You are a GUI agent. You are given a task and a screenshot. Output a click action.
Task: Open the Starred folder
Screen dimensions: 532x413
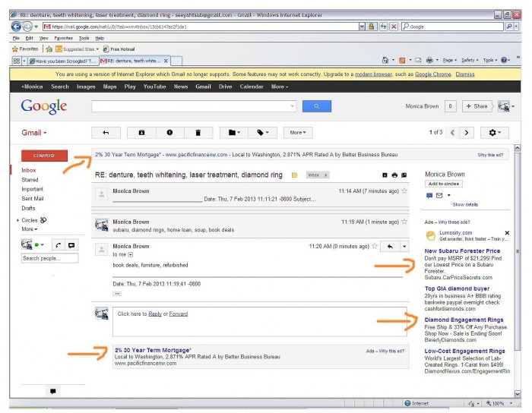[x=30, y=180]
